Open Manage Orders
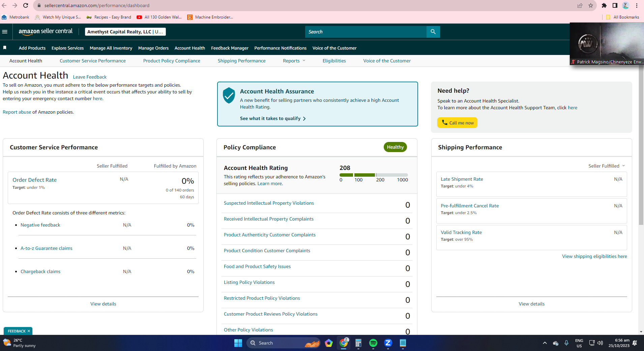Viewport: 644px width, 351px height. coord(153,48)
